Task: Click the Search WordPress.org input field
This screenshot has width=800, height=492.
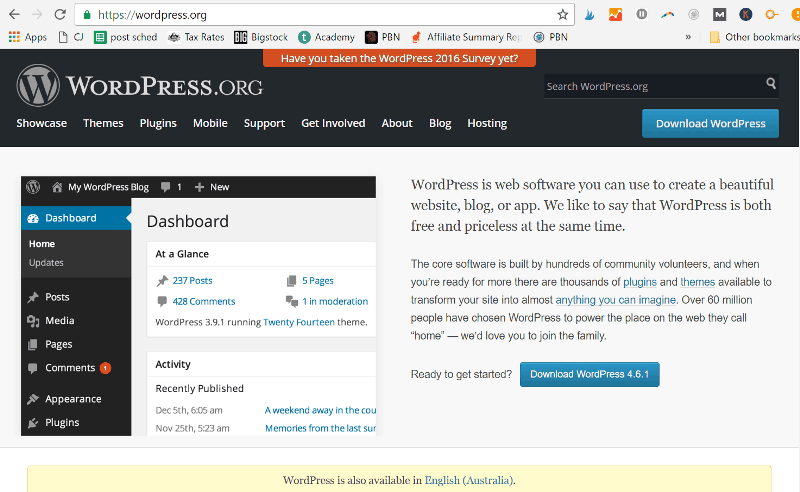Action: point(650,86)
